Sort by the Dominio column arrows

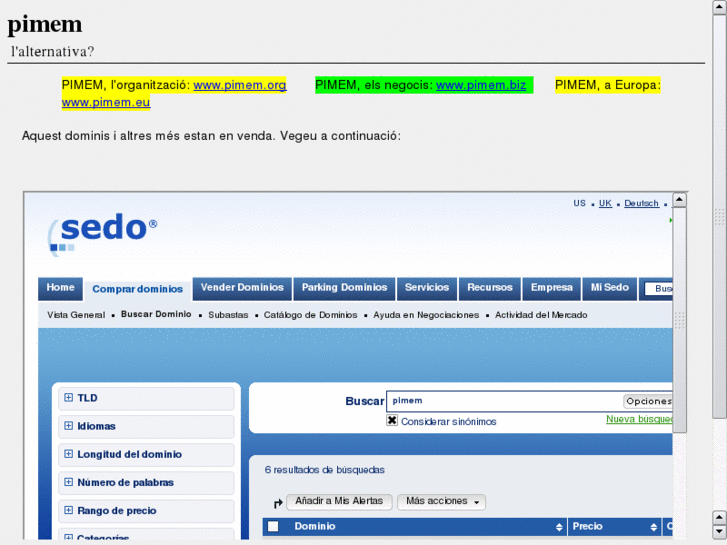[x=559, y=527]
